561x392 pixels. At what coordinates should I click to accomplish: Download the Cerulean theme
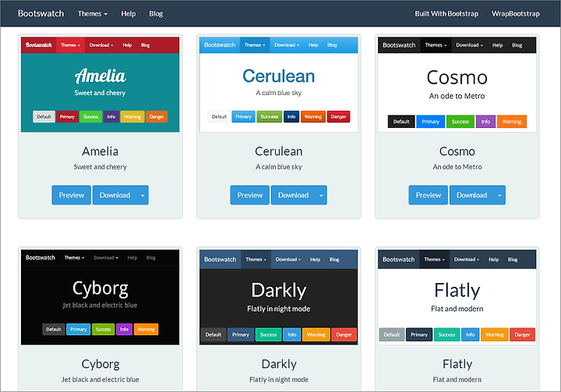pyautogui.click(x=294, y=195)
